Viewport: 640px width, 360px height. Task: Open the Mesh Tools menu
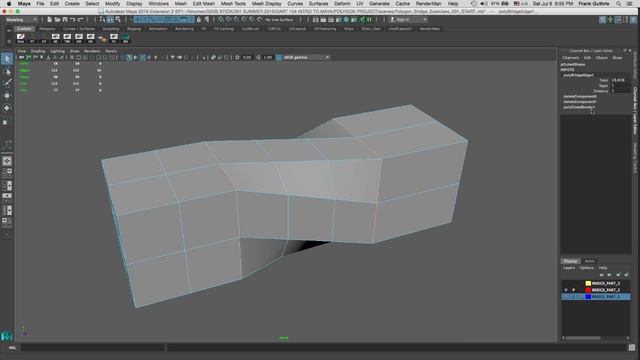(233, 4)
